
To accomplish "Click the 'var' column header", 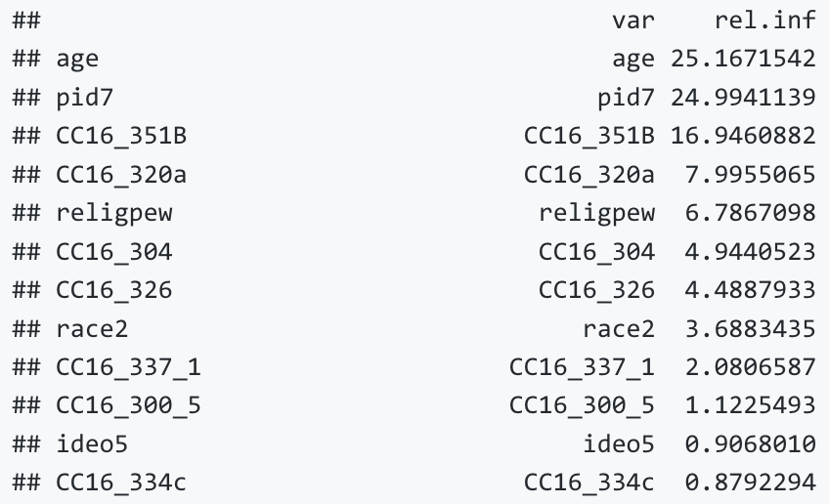I will 633,21.
